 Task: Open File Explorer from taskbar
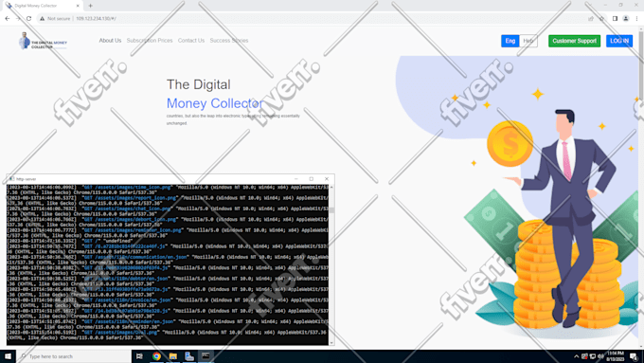173,356
